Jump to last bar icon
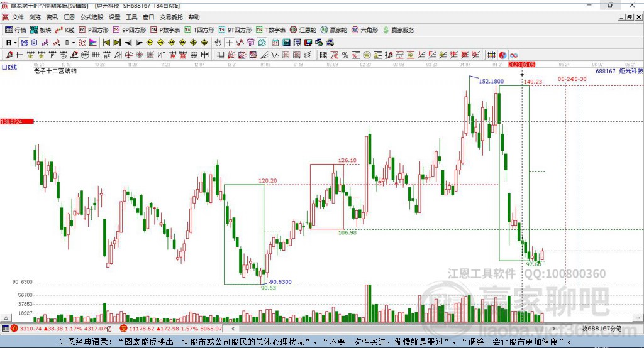644x348 pixels. tap(117, 43)
